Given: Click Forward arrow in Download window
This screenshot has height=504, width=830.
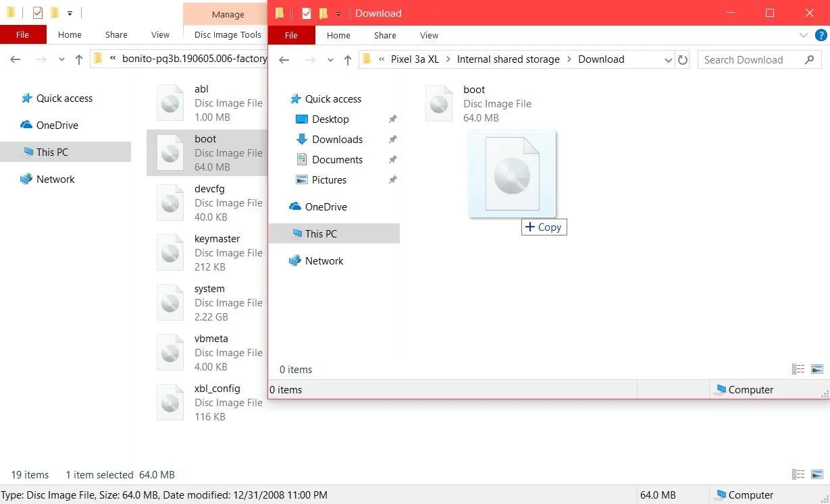Looking at the screenshot, I should coord(310,60).
